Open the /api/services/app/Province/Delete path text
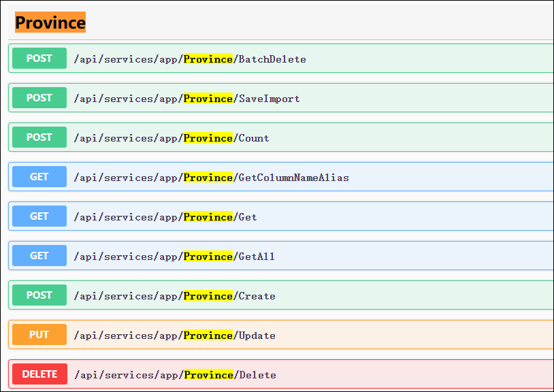554x392 pixels. [175, 375]
